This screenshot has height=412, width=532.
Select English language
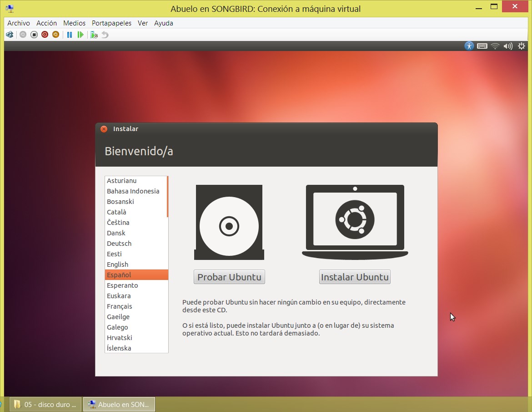136,264
